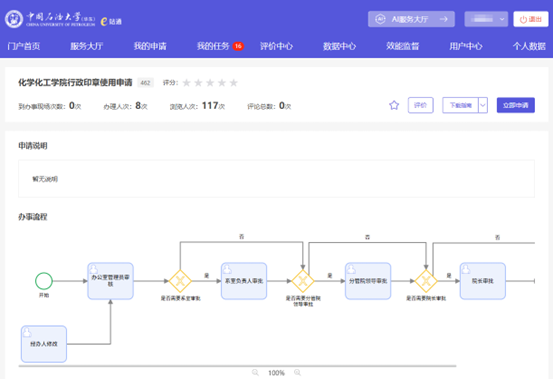This screenshot has height=379, width=553.
Task: Select the third rating star
Action: (210, 83)
